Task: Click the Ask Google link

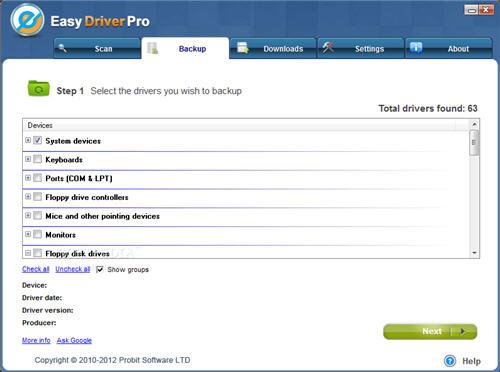Action: point(74,340)
